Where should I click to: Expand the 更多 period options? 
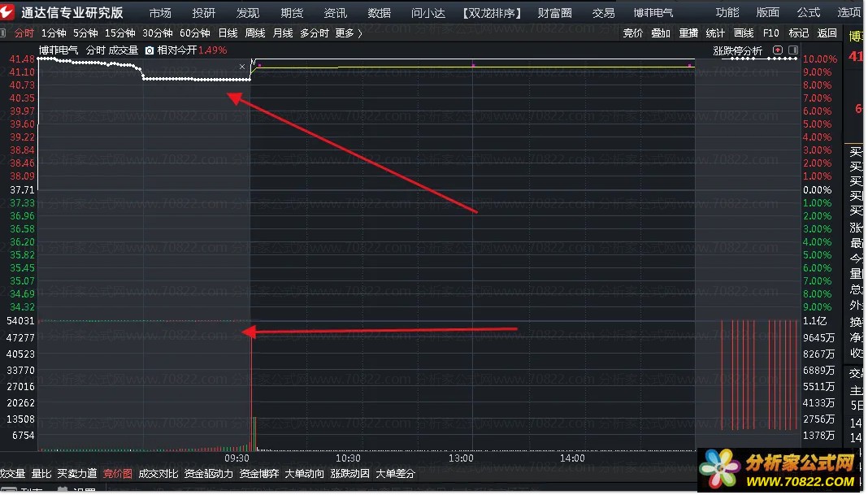(x=349, y=33)
